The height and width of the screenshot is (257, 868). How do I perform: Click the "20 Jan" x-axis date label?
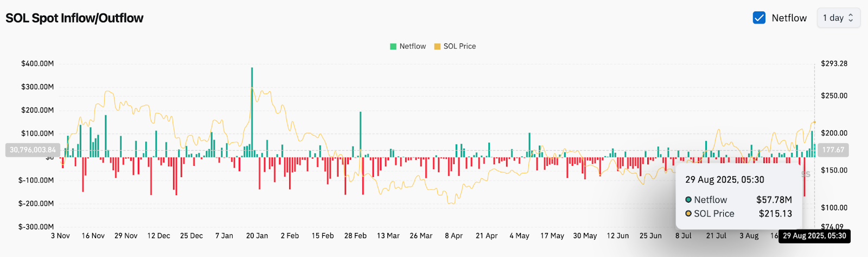tap(257, 236)
